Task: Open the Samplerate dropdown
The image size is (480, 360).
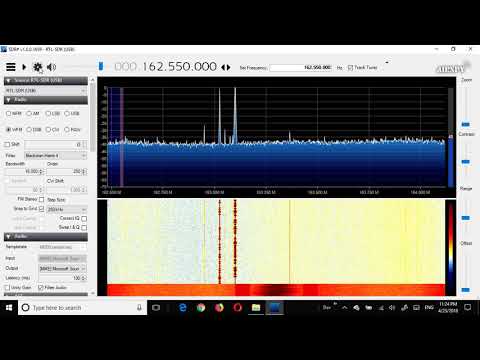Action: [x=63, y=247]
